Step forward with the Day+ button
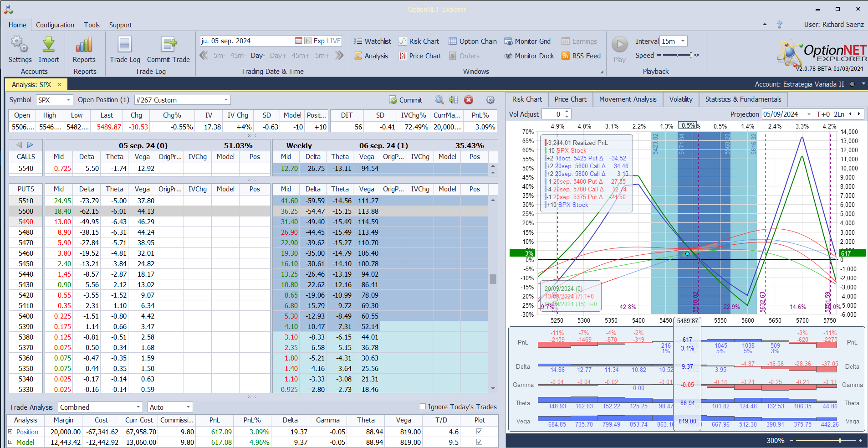Screen dimensions: 868x448 [278, 56]
